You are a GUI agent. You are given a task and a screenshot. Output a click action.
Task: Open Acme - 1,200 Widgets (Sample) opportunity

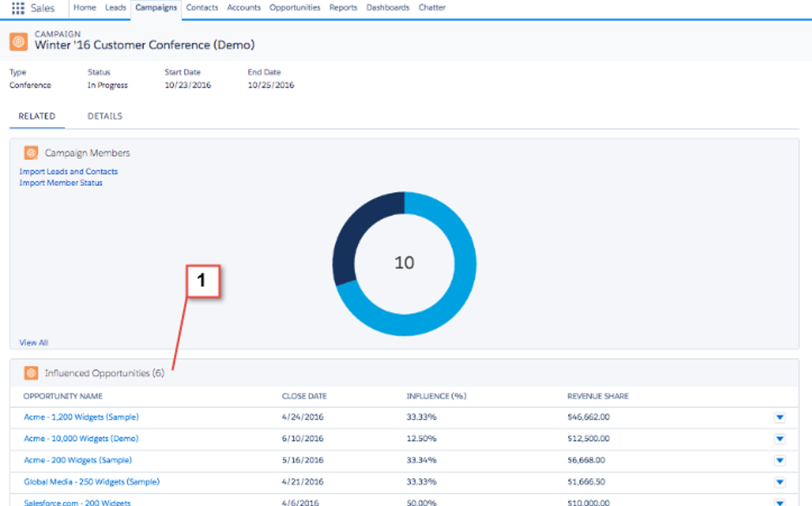click(82, 417)
